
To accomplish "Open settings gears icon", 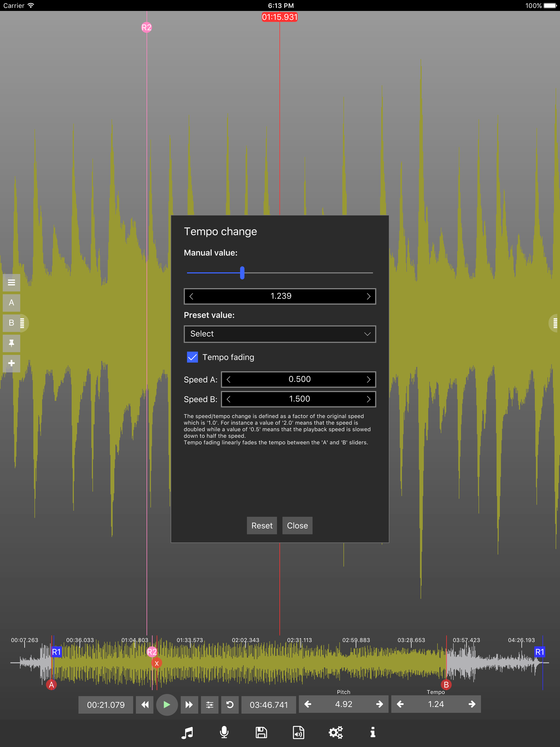I will click(x=336, y=733).
